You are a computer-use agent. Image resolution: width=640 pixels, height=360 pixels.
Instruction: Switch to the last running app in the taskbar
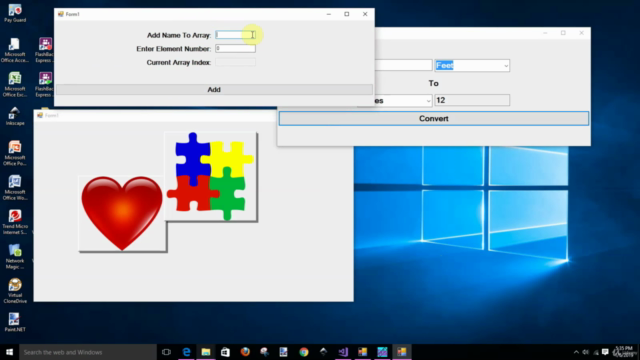(x=402, y=352)
